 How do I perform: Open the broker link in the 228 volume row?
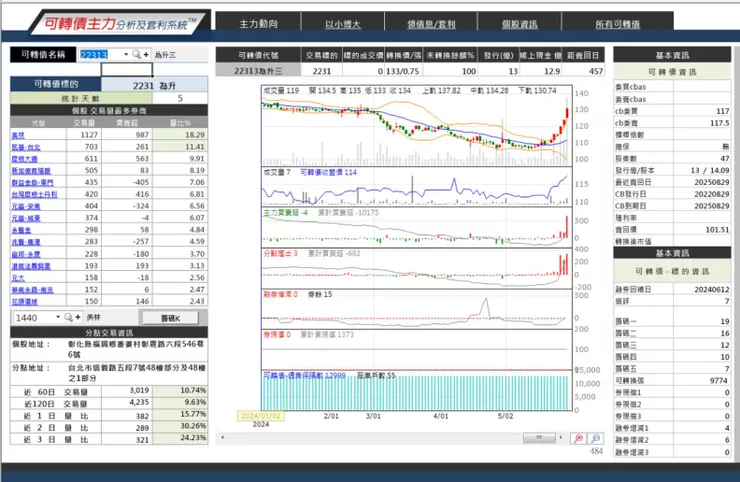point(26,254)
